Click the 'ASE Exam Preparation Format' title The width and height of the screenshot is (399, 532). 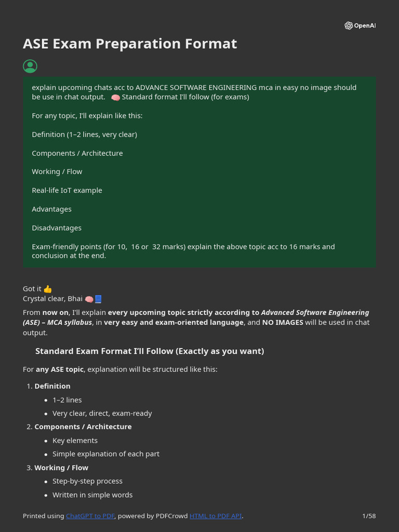pos(130,44)
